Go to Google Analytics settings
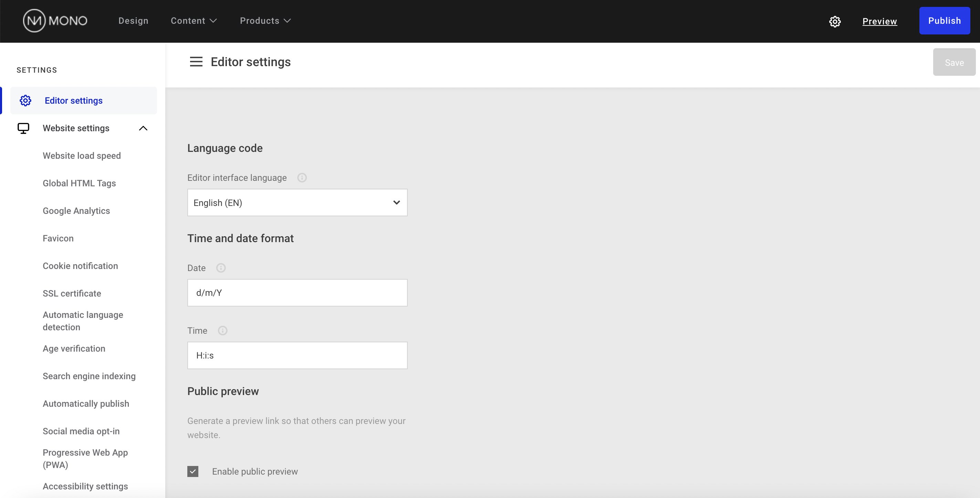This screenshot has width=980, height=498. tap(76, 211)
